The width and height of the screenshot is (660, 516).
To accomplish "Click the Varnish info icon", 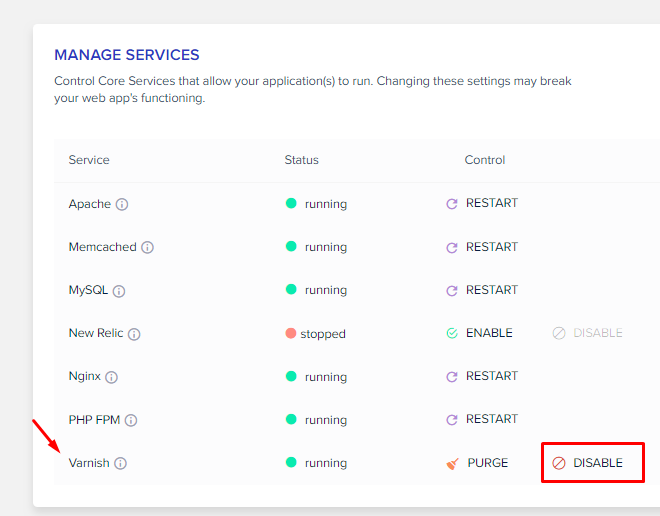I will 120,463.
